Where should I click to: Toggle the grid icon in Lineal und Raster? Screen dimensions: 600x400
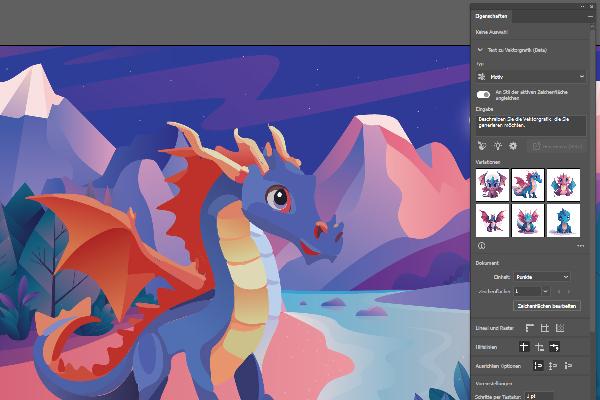pyautogui.click(x=545, y=328)
